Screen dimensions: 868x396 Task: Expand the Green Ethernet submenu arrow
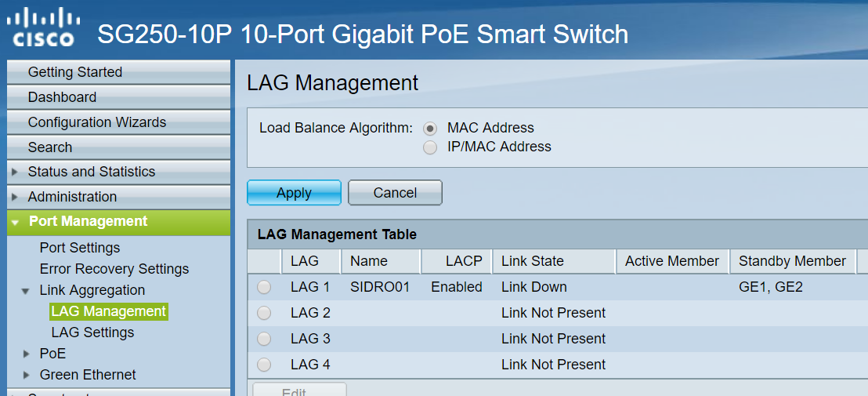pos(27,375)
